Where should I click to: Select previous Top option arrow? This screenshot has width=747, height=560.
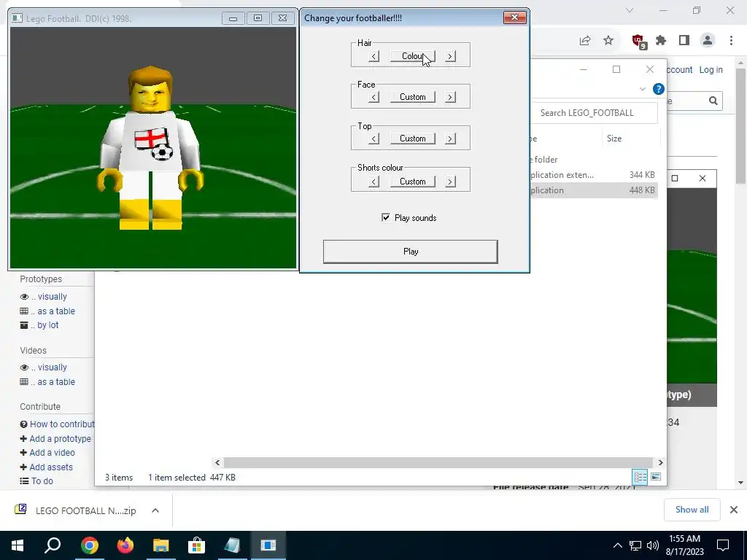point(374,139)
